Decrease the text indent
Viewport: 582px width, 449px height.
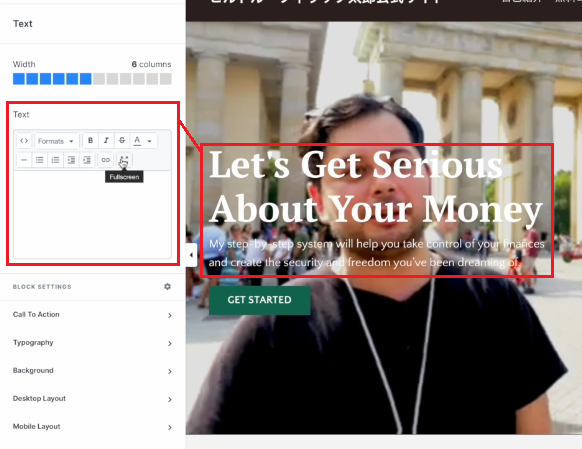pyautogui.click(x=71, y=160)
